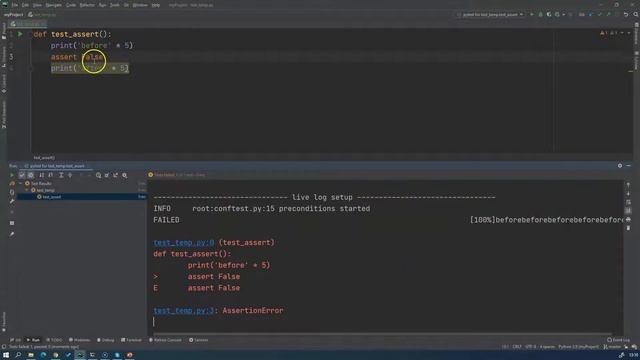Viewport: 640px width, 360px height.
Task: Click the Windows Start button
Action: 6,355
